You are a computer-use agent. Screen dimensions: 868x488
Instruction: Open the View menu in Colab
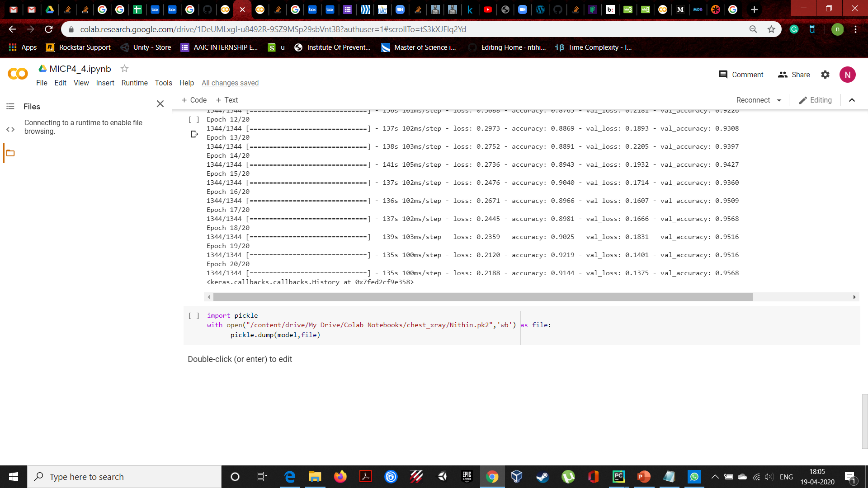click(x=81, y=83)
